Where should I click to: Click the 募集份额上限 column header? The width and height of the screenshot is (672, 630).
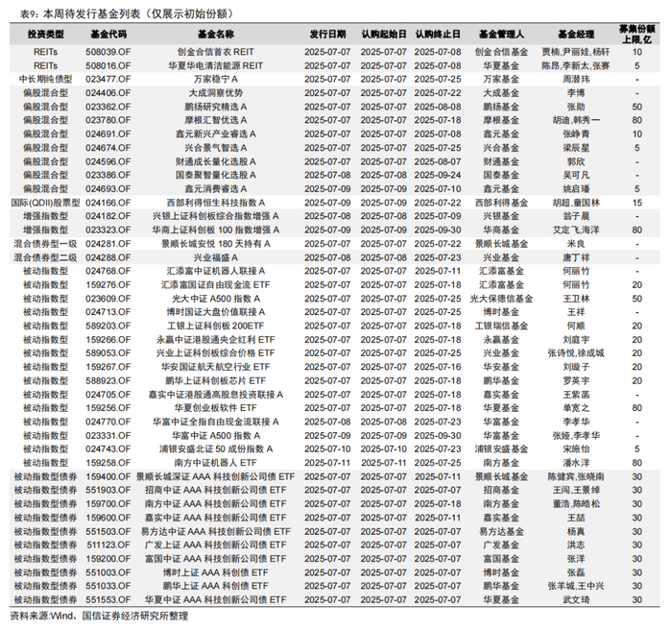[x=636, y=34]
